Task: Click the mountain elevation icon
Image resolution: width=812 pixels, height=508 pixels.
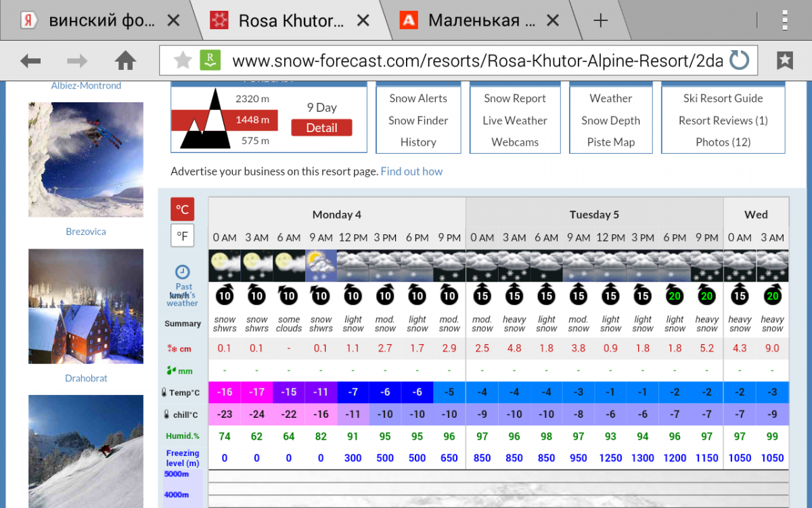Action: tap(206, 120)
